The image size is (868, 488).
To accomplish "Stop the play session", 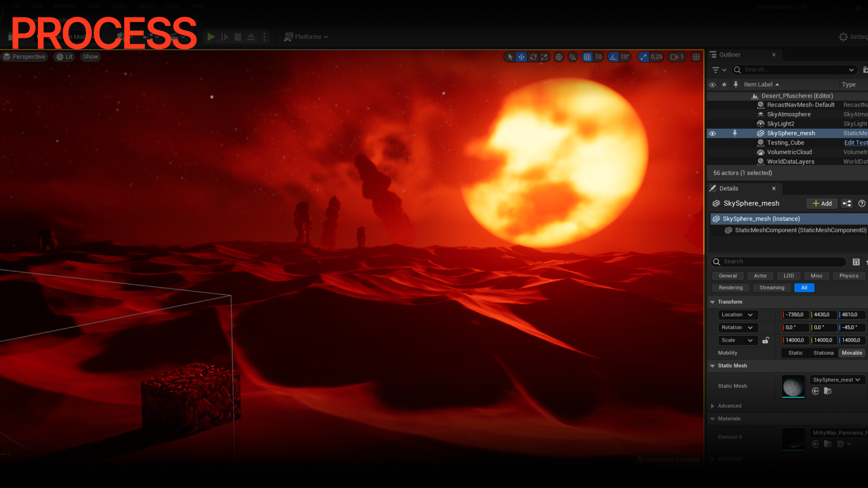I will (x=238, y=37).
